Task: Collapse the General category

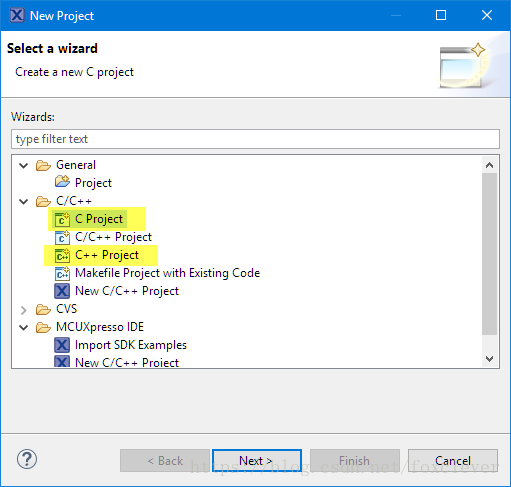Action: tap(24, 165)
